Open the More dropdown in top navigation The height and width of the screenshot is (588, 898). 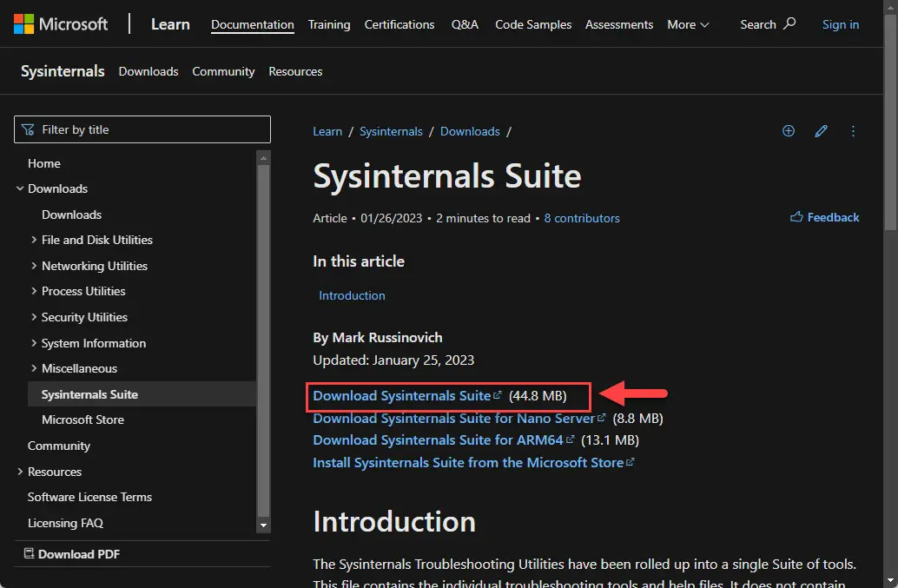click(x=688, y=24)
